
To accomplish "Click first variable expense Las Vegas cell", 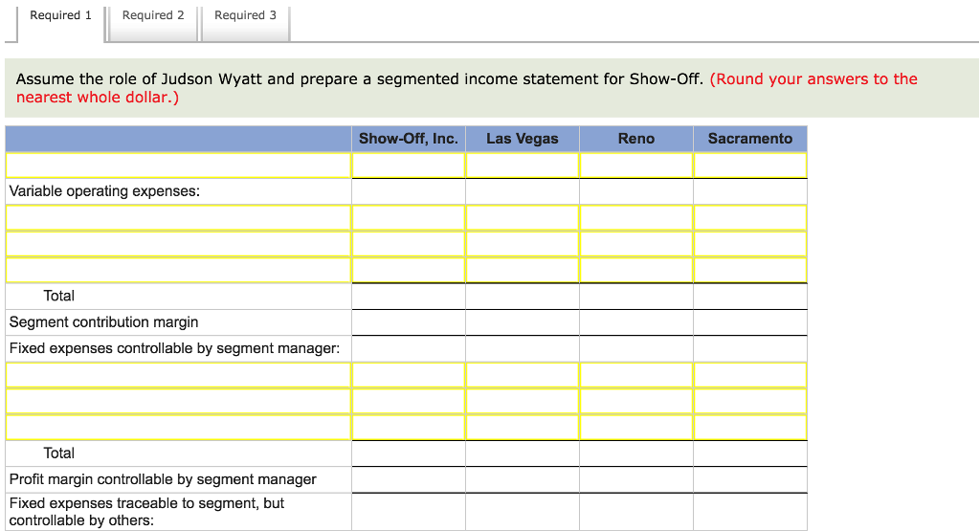I will click(x=523, y=218).
